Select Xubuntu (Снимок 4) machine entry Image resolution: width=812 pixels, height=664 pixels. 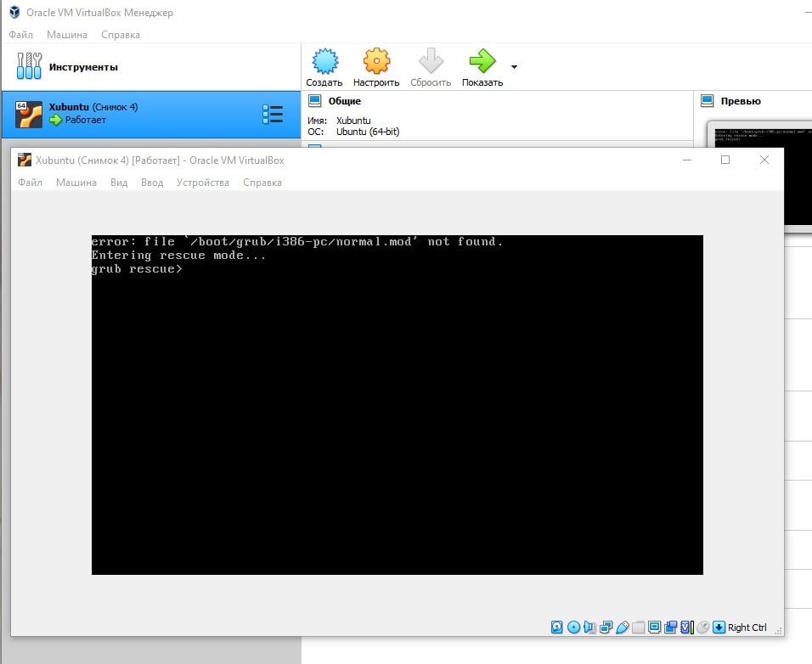(150, 115)
